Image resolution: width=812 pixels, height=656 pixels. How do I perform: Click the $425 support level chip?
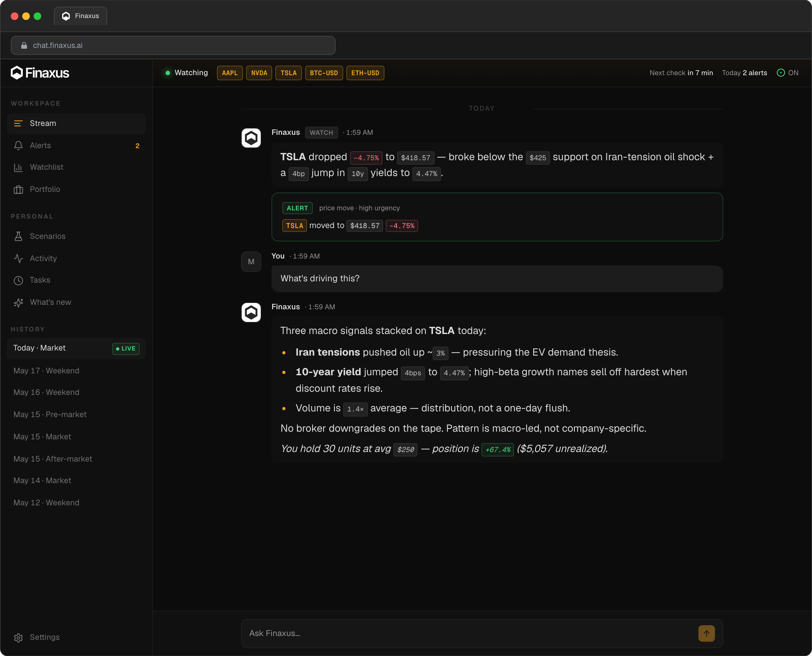click(537, 158)
